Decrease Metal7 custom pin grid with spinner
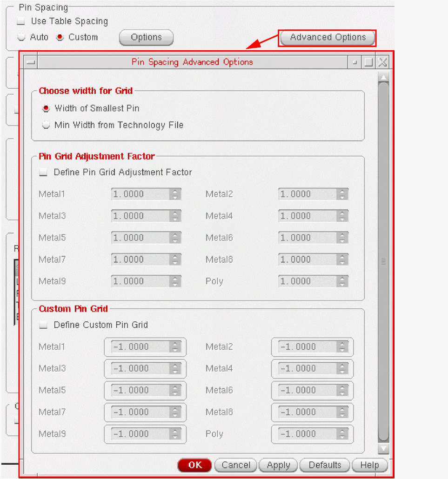The width and height of the screenshot is (448, 479). pyautogui.click(x=175, y=415)
